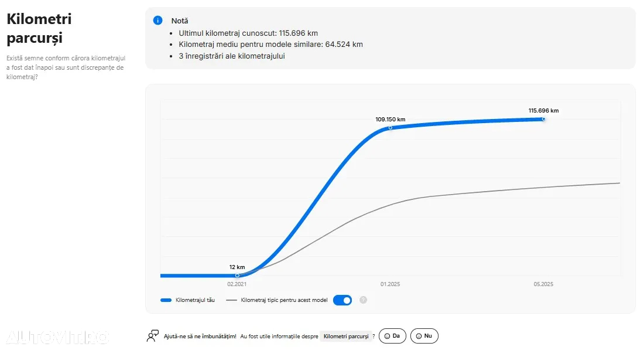This screenshot has height=350, width=644.
Task: Answer Nu to the feedback question
Action: 424,336
